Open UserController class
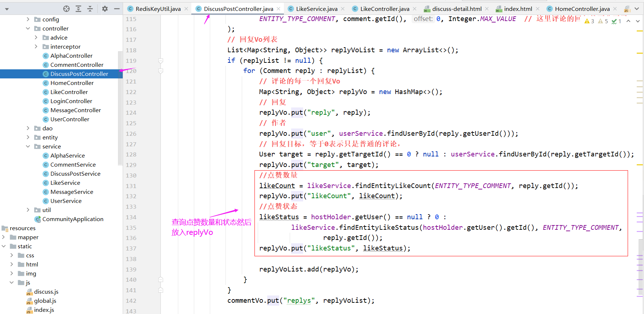The image size is (644, 314). (70, 119)
